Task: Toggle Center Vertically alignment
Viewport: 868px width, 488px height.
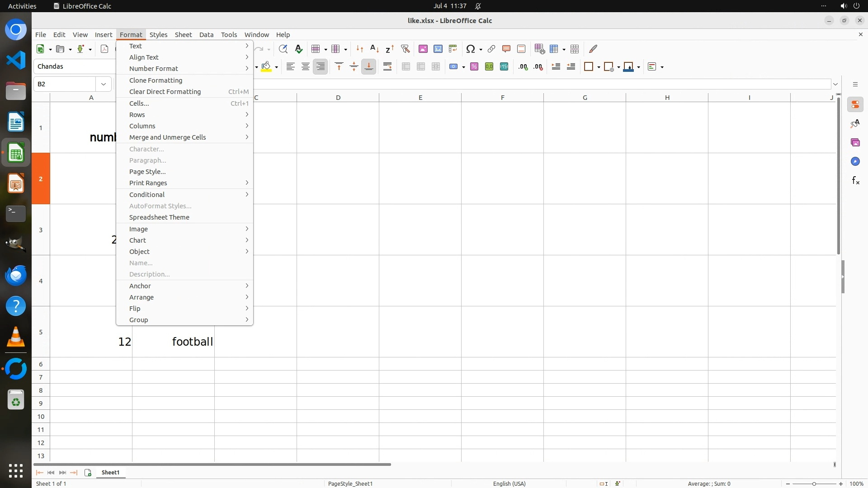Action: [x=354, y=67]
